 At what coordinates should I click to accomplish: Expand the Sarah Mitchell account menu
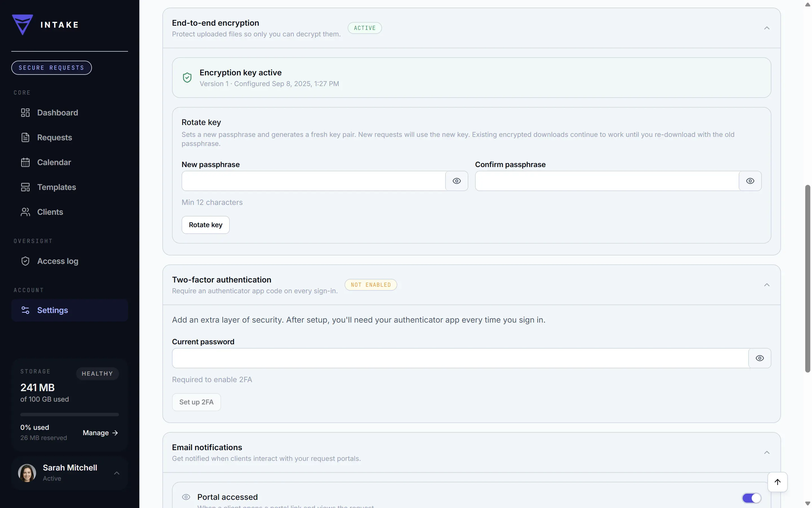point(116,473)
